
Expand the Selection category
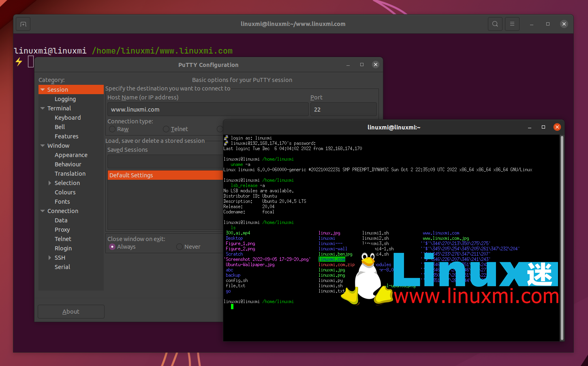49,183
